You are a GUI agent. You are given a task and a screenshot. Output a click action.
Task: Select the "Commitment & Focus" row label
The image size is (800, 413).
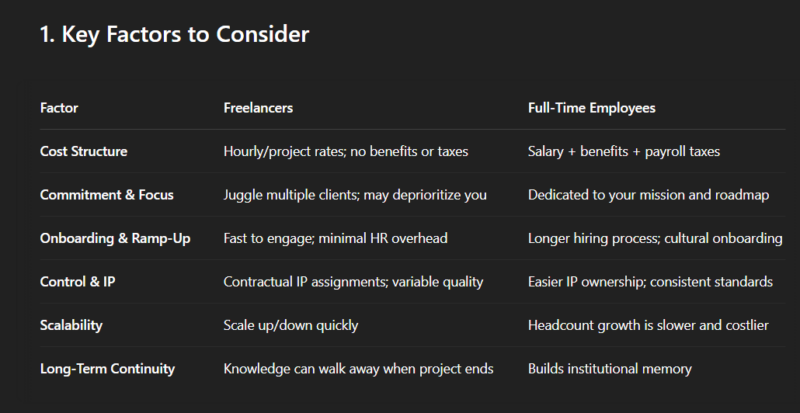[x=103, y=195]
